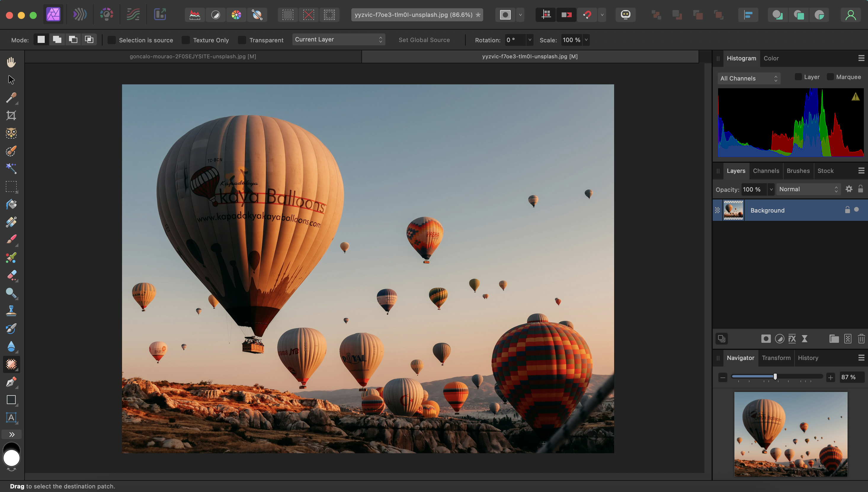This screenshot has height=492, width=868.
Task: Click the Set Global Source button
Action: (x=424, y=40)
